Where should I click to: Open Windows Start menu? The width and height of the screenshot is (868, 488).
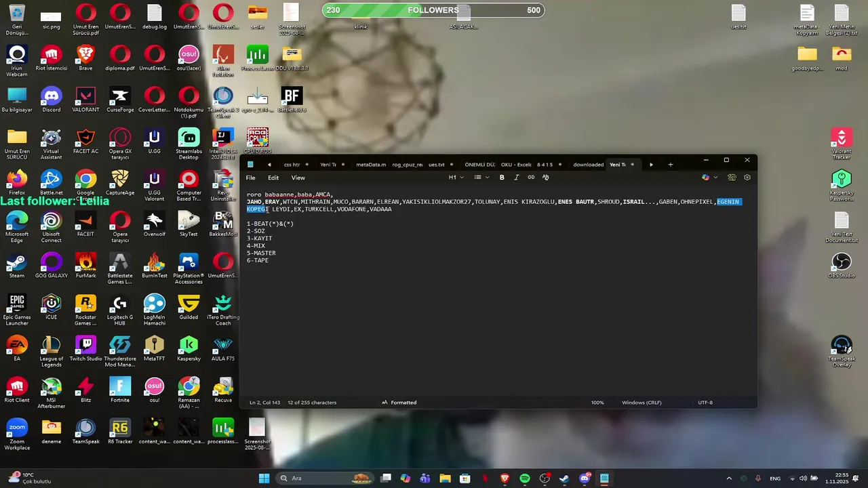264,479
